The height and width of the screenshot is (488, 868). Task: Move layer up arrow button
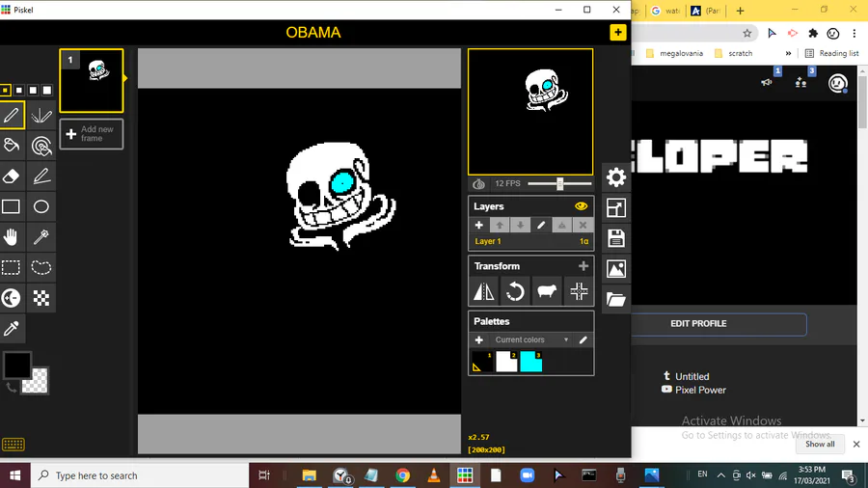[x=500, y=225]
